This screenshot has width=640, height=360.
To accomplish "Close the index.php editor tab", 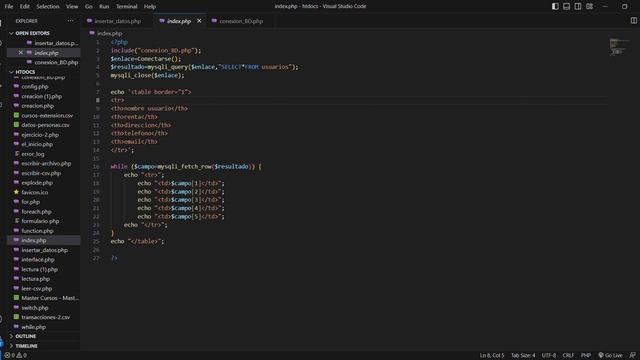I will pyautogui.click(x=199, y=21).
